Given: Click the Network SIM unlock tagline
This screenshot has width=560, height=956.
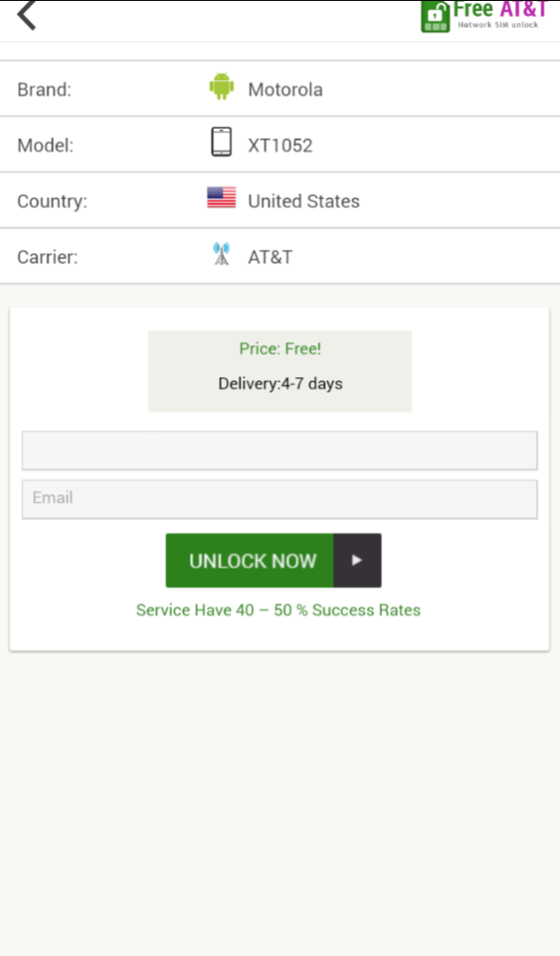Looking at the screenshot, I should (x=500, y=26).
